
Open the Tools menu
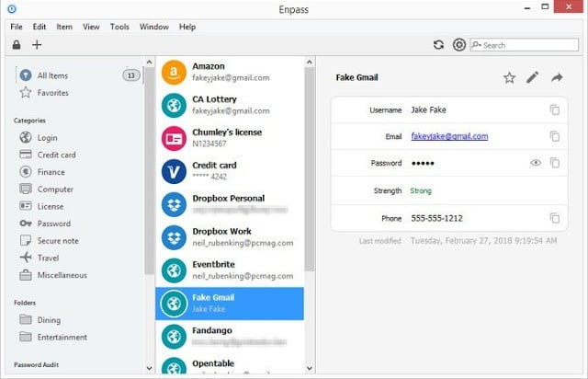[x=119, y=27]
